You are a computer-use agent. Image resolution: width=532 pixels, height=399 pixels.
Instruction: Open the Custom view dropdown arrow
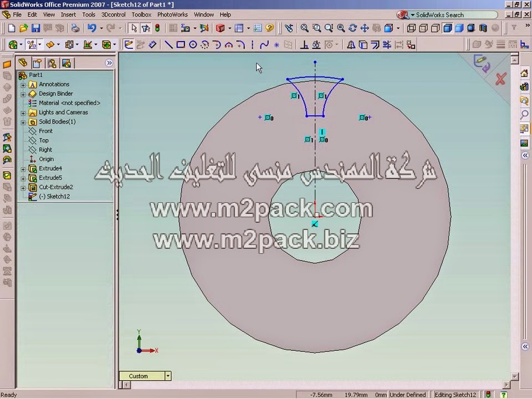[x=167, y=376]
